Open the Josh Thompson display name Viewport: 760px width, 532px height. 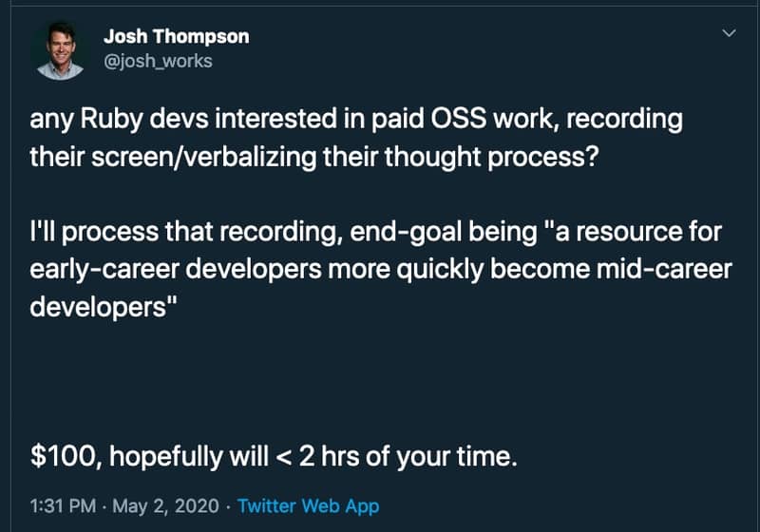[x=177, y=37]
